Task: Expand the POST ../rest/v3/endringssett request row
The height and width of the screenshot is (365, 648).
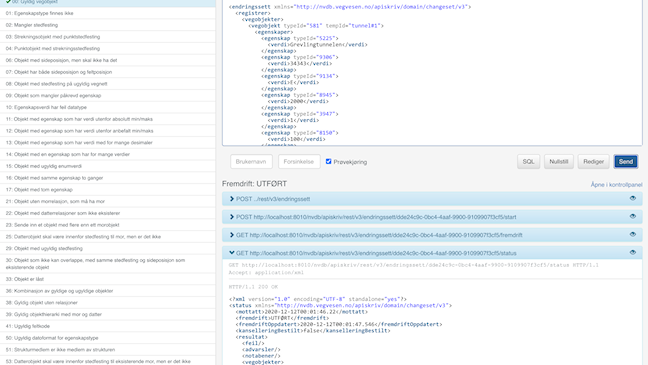Action: 432,199
